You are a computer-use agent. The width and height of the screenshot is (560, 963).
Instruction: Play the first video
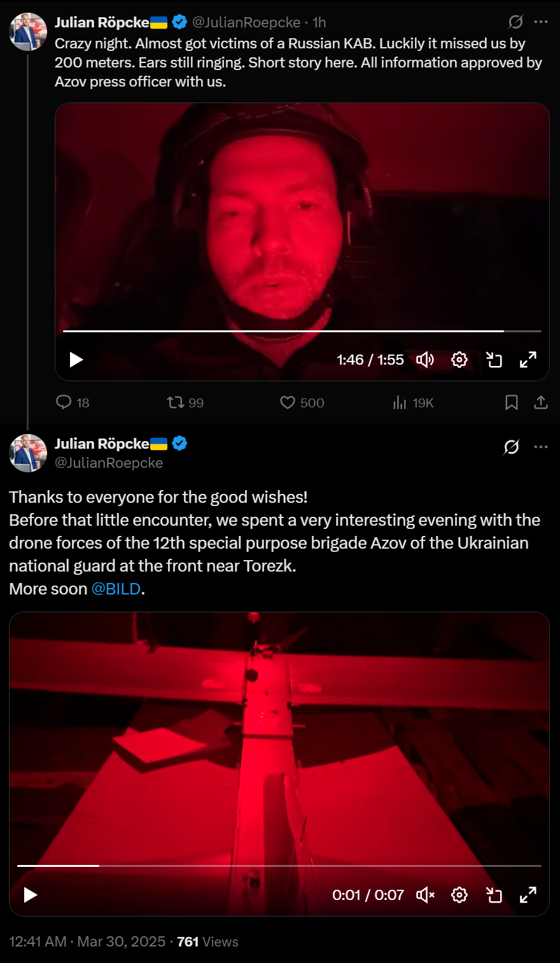(x=76, y=360)
